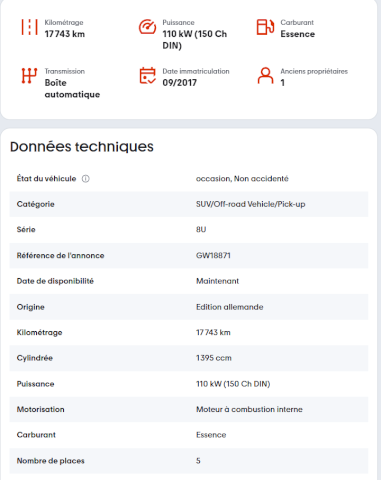
Task: Select the '09/2017' registration date
Action: 180,83
